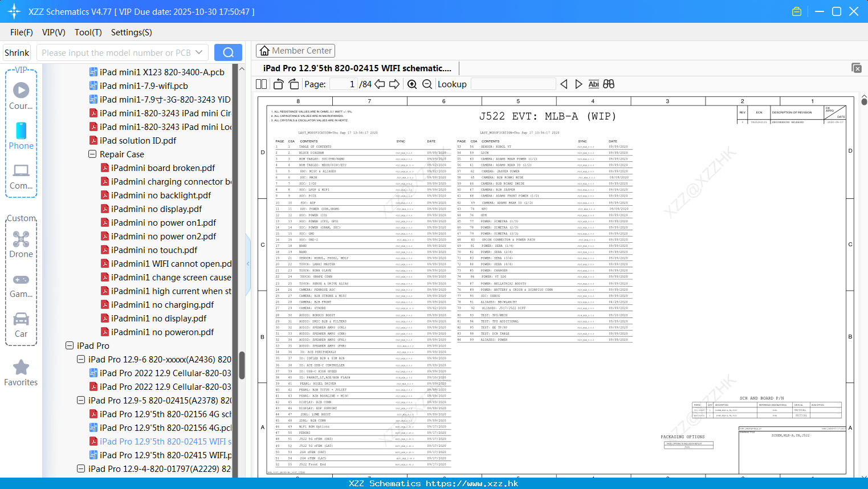Toggle the split page view icon
This screenshot has width=868, height=489.
[x=261, y=84]
